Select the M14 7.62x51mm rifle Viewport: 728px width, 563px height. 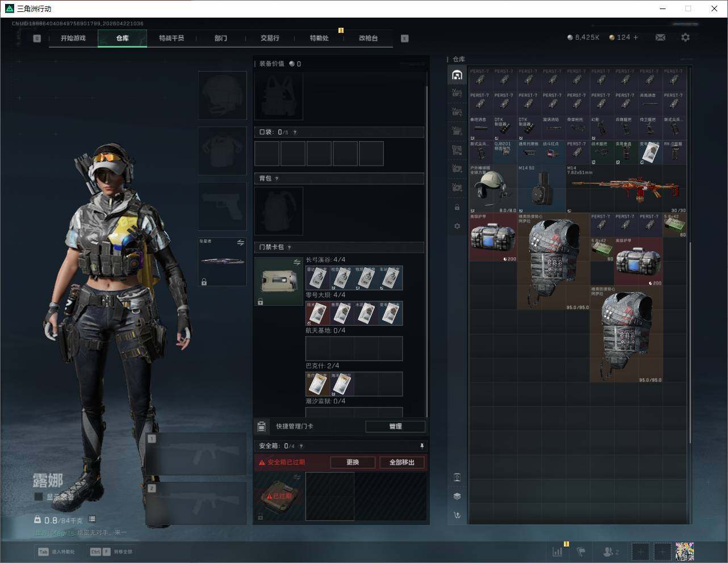pos(626,189)
